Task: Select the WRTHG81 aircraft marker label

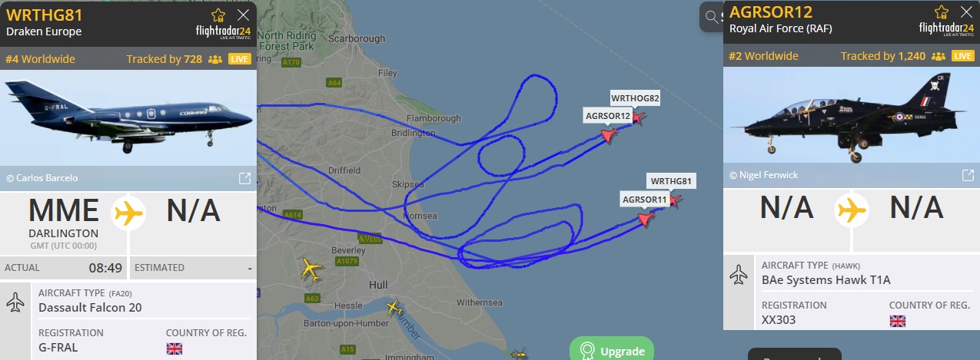Action: [672, 181]
